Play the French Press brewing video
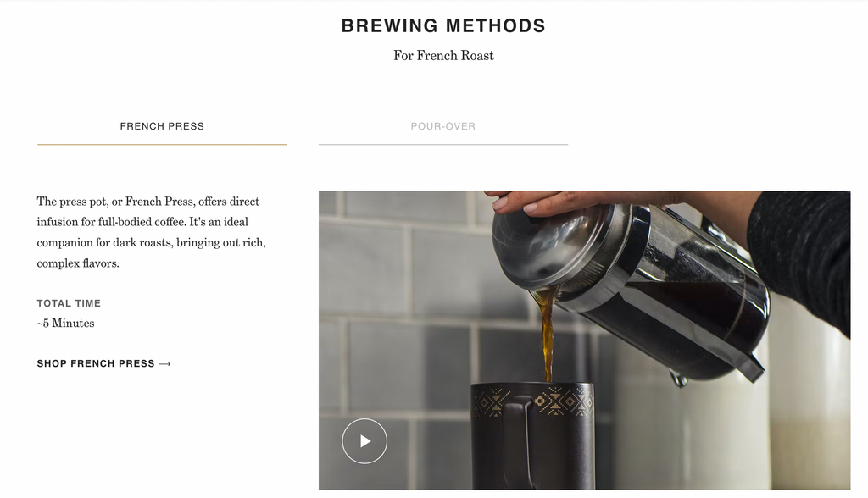The height and width of the screenshot is (498, 868). coord(364,441)
